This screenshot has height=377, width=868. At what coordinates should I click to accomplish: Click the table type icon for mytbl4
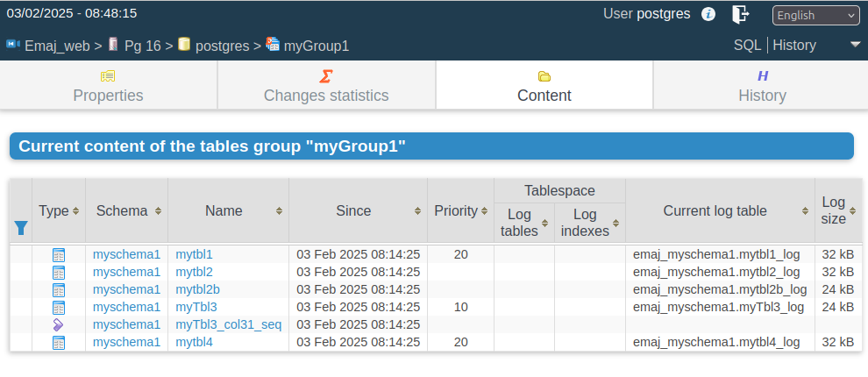tap(59, 343)
